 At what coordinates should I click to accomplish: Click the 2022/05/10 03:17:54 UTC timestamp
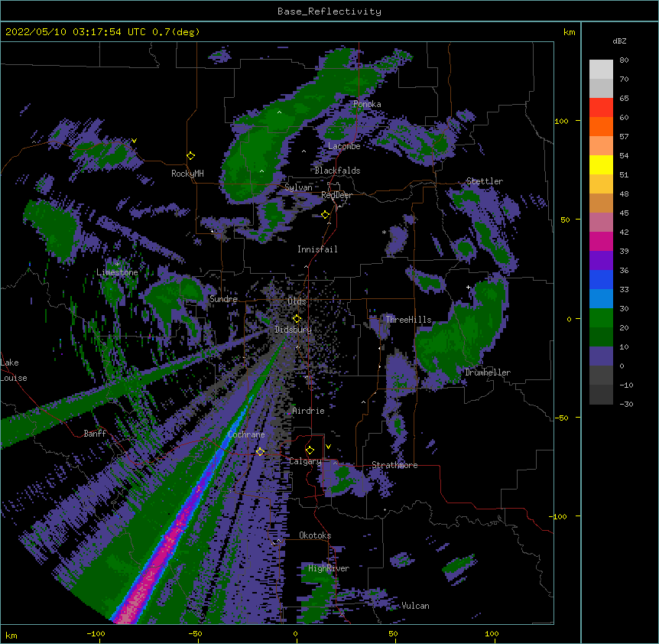click(x=76, y=32)
